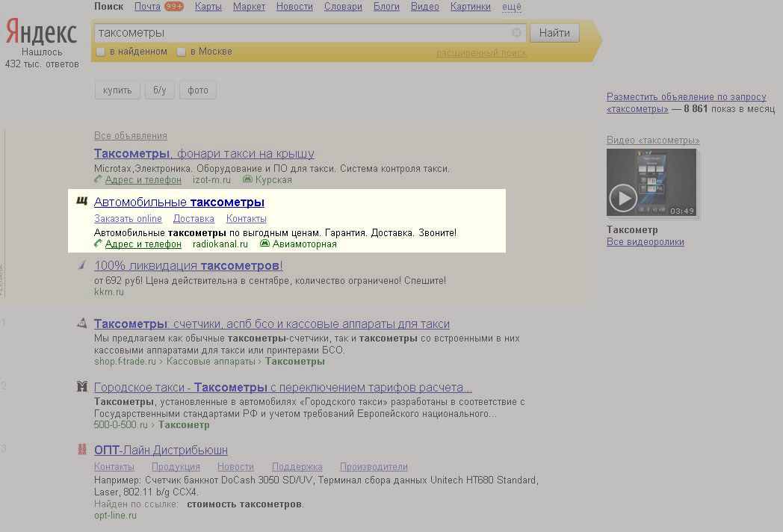Screen dimensions: 783x532
Task: Click favicon next to Автомобильные таксометры
Action: pyautogui.click(x=81, y=201)
